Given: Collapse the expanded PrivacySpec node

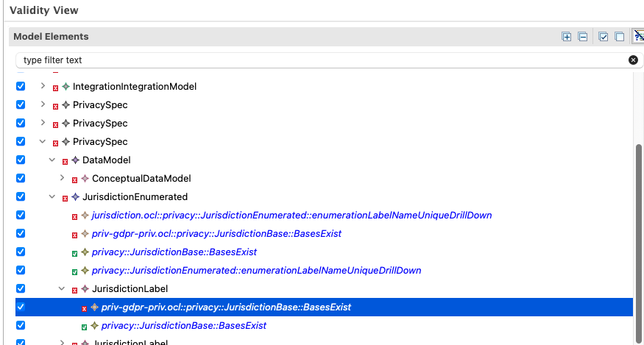Looking at the screenshot, I should (x=43, y=141).
